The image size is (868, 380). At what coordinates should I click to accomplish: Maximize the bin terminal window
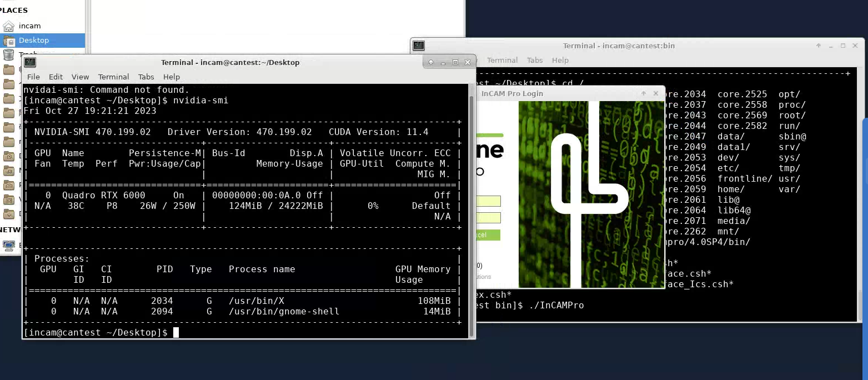point(843,46)
